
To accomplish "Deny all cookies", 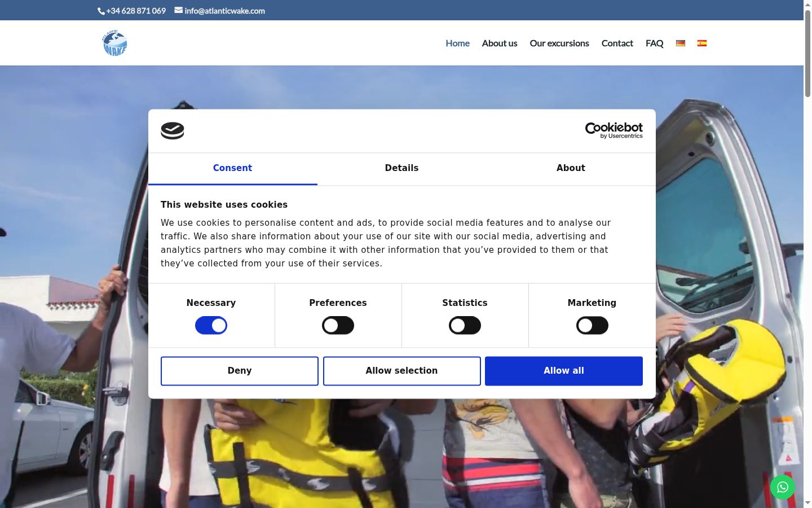I will coord(240,371).
